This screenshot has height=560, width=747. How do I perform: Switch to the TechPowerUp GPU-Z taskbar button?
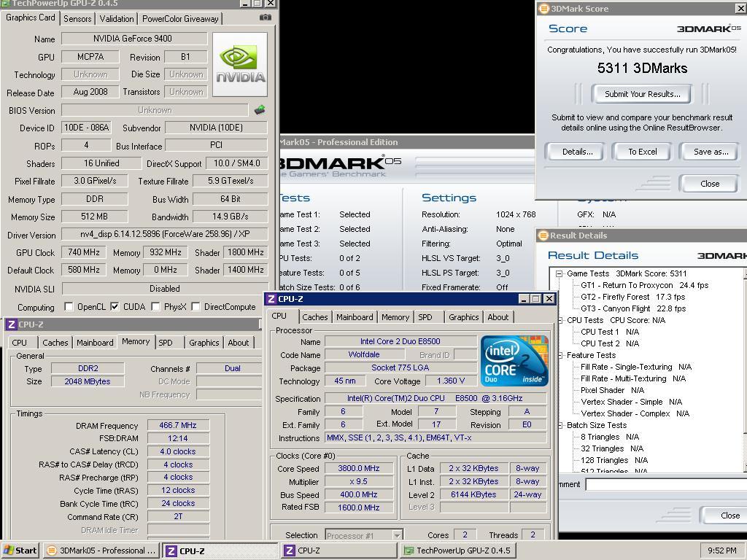[x=458, y=551]
